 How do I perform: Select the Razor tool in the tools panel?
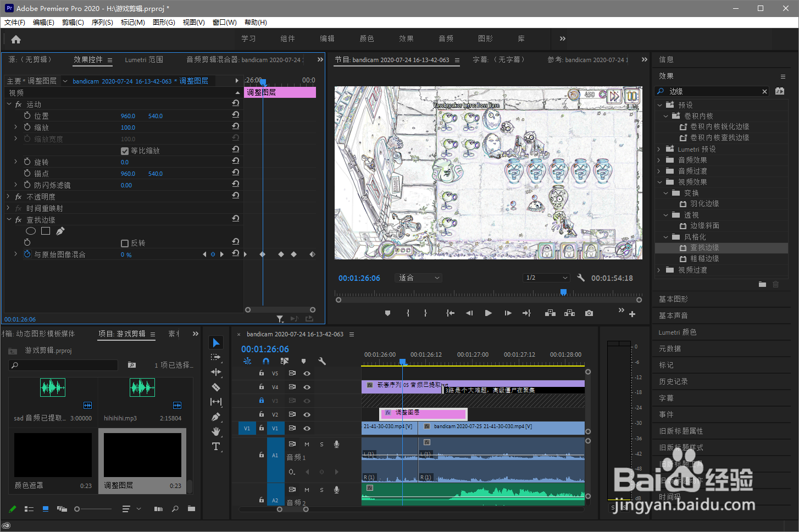click(x=216, y=387)
